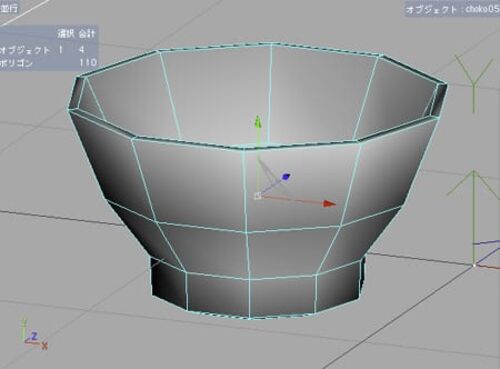This screenshot has height=369, width=500.
Task: Select the top center vertex on the bowl's back rim
Action: 271,44
